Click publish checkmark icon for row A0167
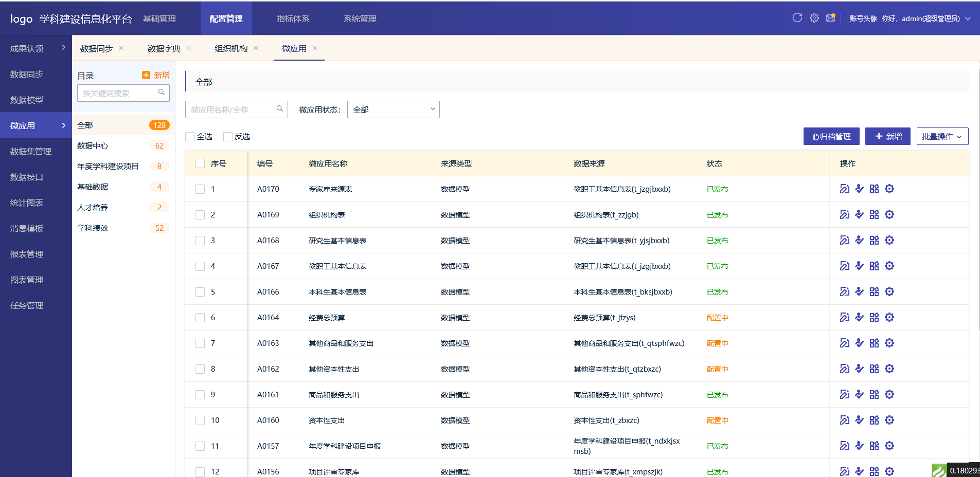Viewport: 980px width, 477px height. 860,266
